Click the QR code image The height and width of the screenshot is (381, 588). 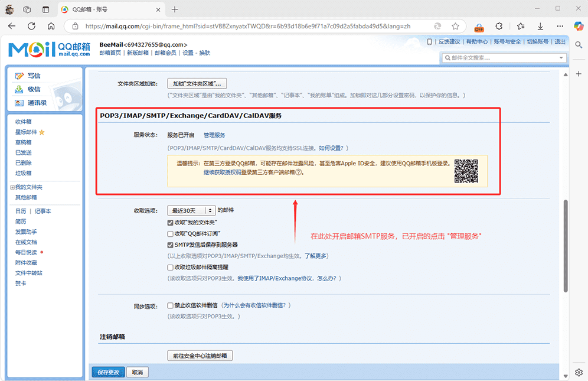click(466, 171)
